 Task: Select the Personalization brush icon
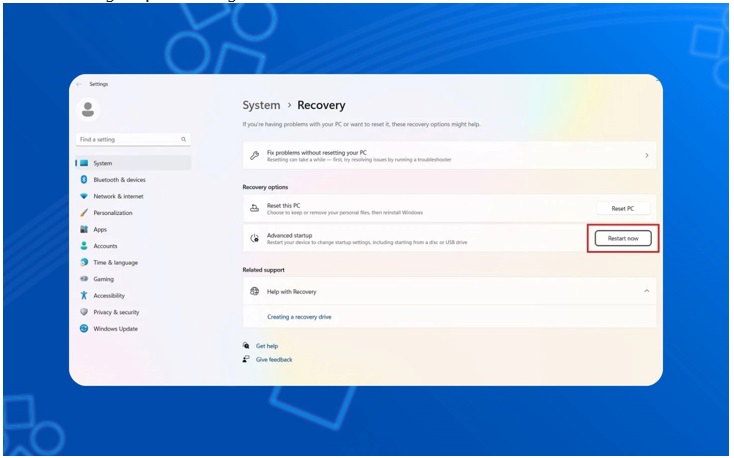point(84,213)
